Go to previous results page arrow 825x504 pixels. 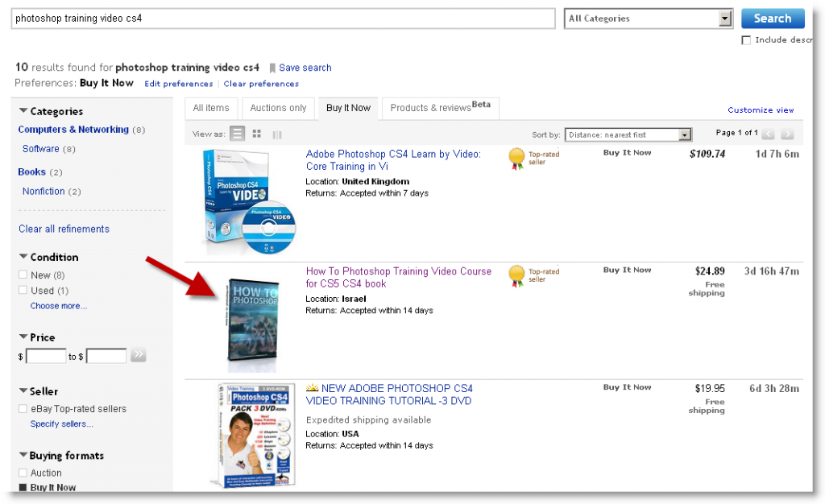pyautogui.click(x=768, y=134)
